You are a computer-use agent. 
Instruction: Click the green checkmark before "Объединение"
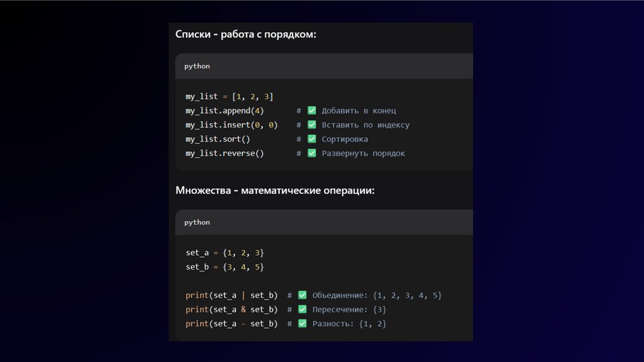pyautogui.click(x=302, y=295)
